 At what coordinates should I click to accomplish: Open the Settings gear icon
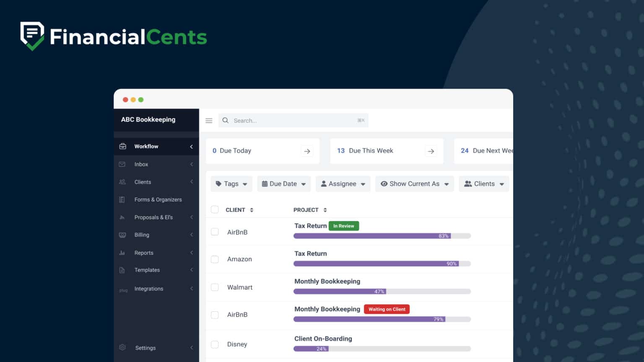(122, 347)
